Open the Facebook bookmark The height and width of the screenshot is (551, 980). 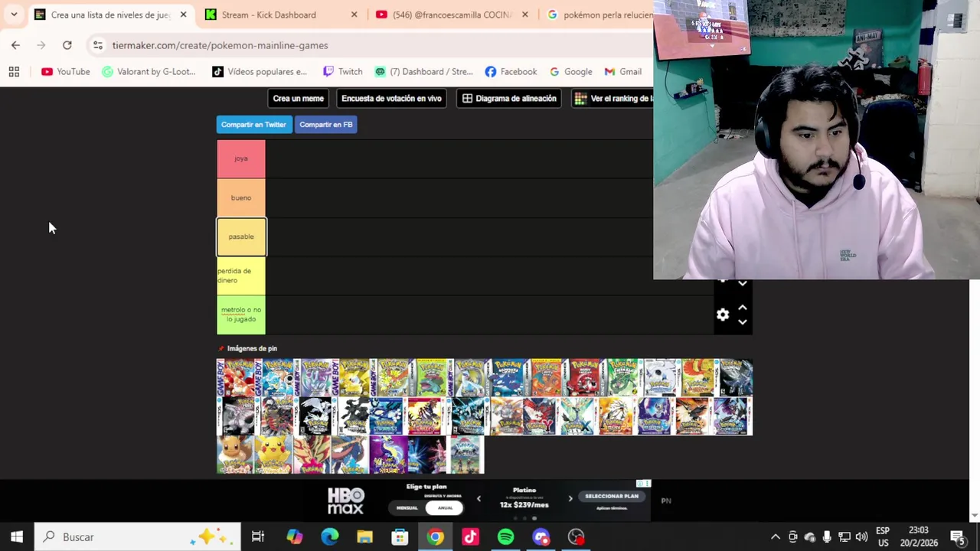[x=511, y=72]
